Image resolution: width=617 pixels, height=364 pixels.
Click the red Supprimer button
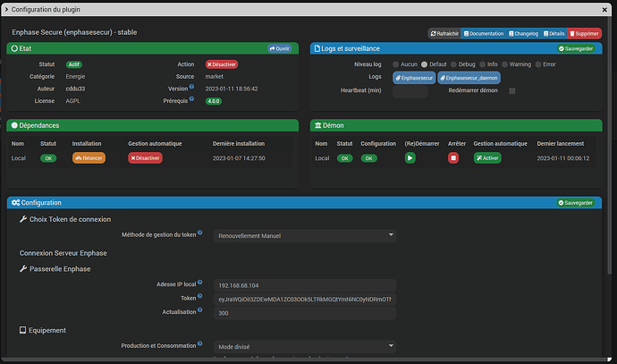[584, 33]
